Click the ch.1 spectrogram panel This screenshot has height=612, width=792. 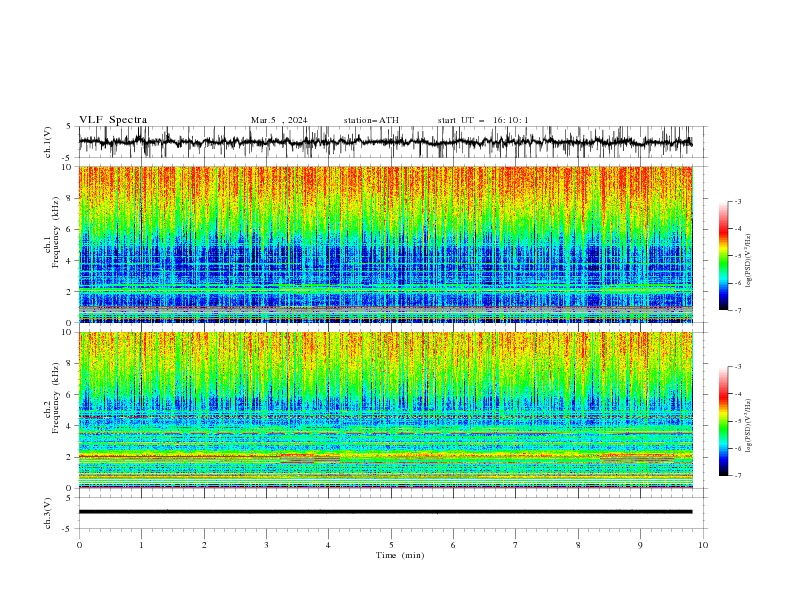point(385,244)
